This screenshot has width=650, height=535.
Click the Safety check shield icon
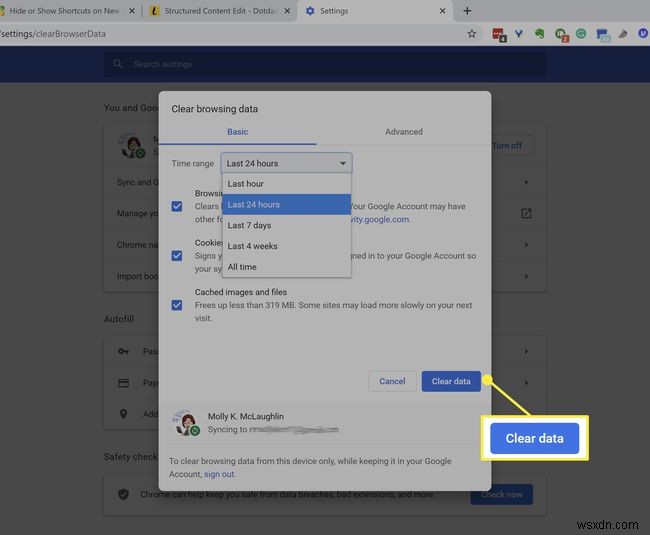pyautogui.click(x=124, y=494)
